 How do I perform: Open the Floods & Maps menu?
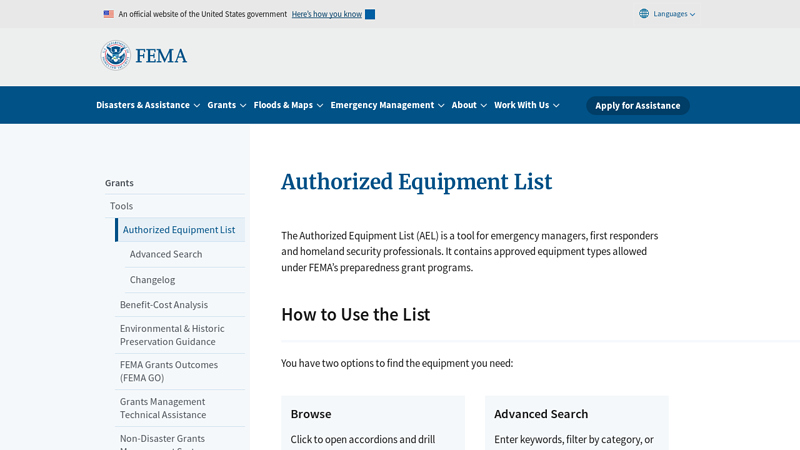pos(288,105)
